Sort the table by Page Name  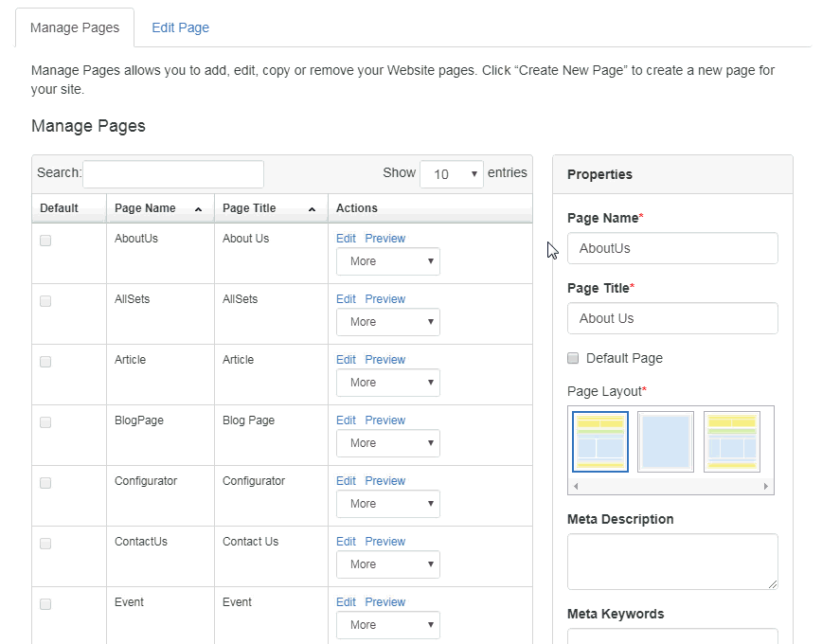tap(160, 208)
